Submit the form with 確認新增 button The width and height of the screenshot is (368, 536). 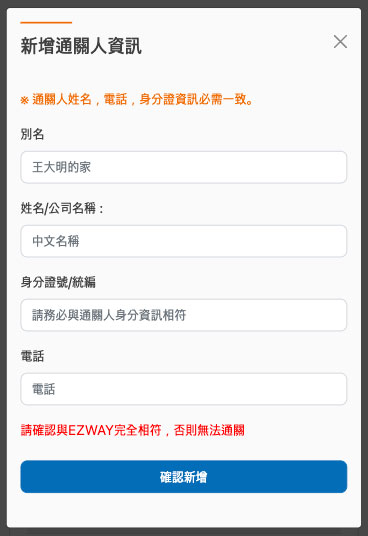tap(184, 477)
